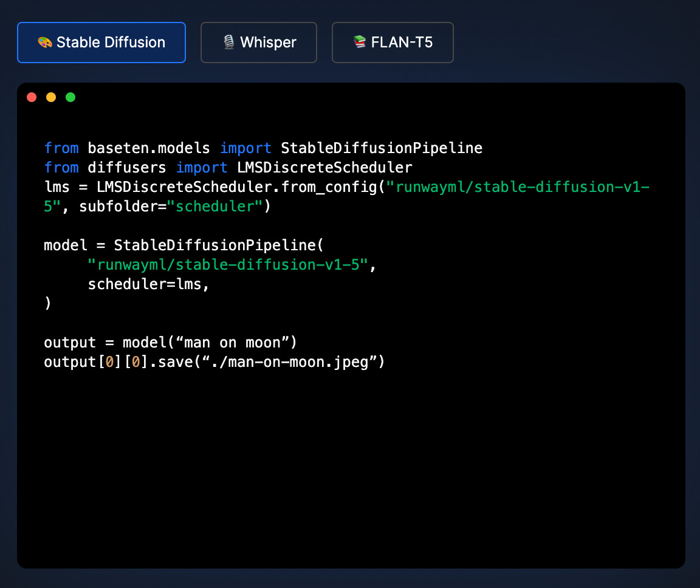Click 'model = StableDiffusionPipeline(' line

pos(184,245)
